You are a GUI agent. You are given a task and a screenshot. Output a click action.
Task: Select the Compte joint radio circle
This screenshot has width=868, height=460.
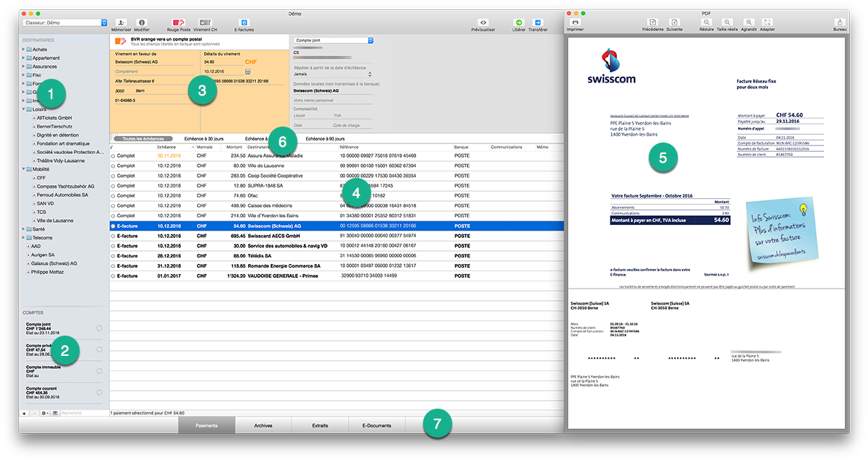click(99, 328)
